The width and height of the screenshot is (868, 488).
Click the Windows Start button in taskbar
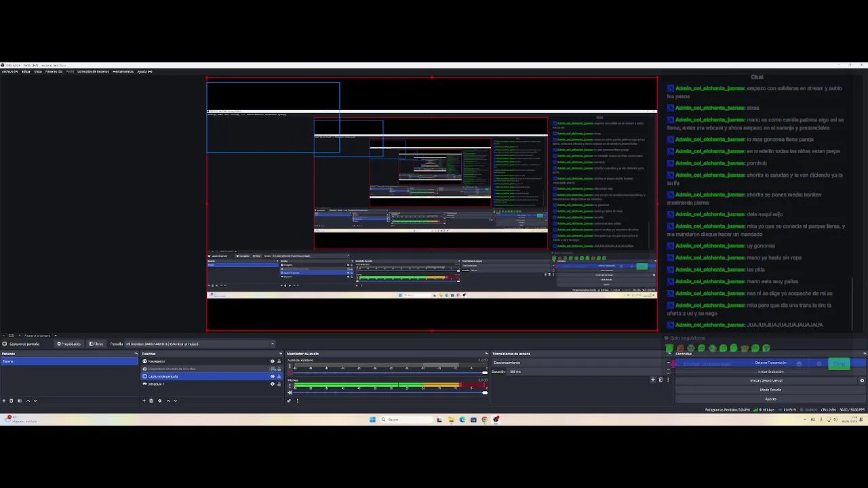tap(372, 420)
